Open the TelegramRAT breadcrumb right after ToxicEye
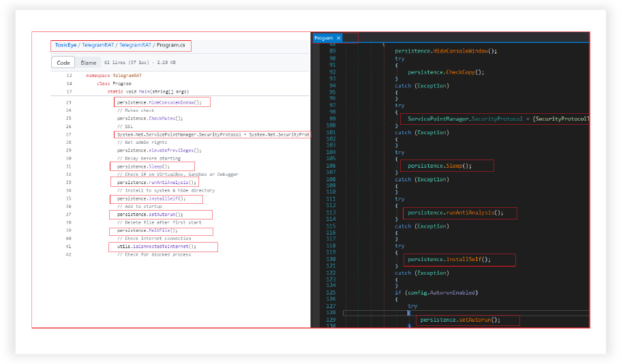 pos(98,45)
